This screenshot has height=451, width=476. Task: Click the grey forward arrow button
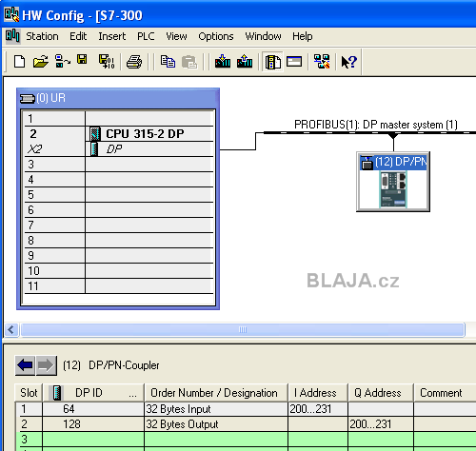coord(47,365)
